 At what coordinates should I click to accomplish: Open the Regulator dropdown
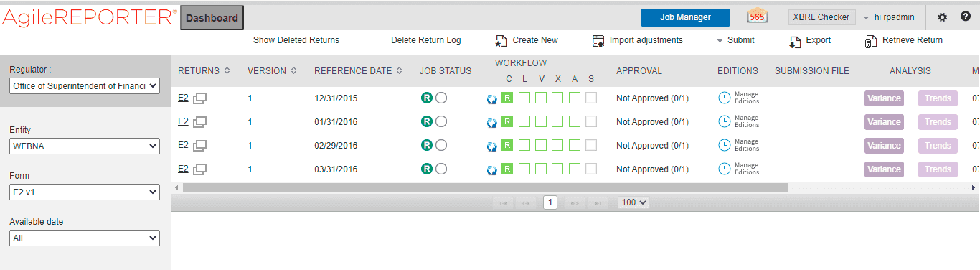click(x=85, y=86)
